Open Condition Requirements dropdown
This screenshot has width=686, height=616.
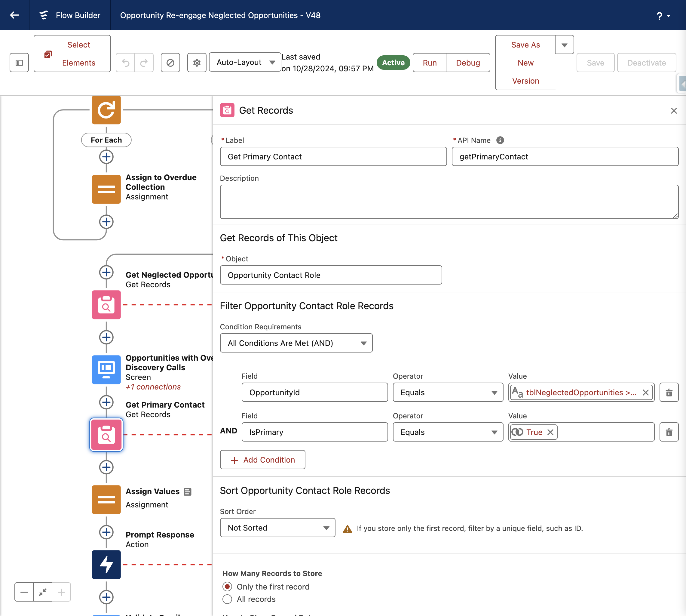[296, 343]
